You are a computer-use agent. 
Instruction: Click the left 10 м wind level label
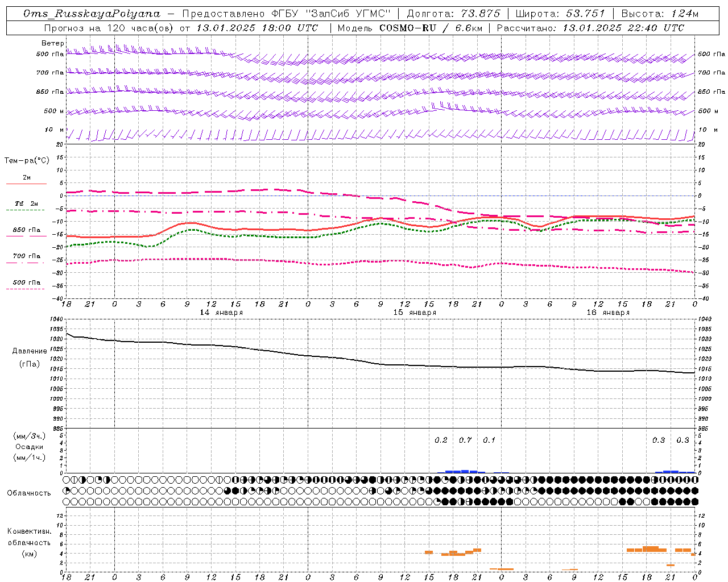[x=55, y=130]
